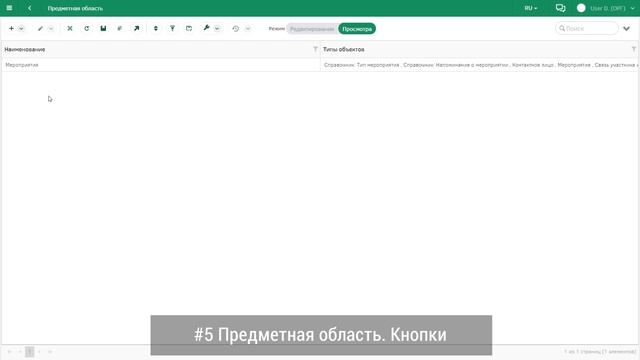
Task: Open the User D. account menu
Action: coord(612,8)
